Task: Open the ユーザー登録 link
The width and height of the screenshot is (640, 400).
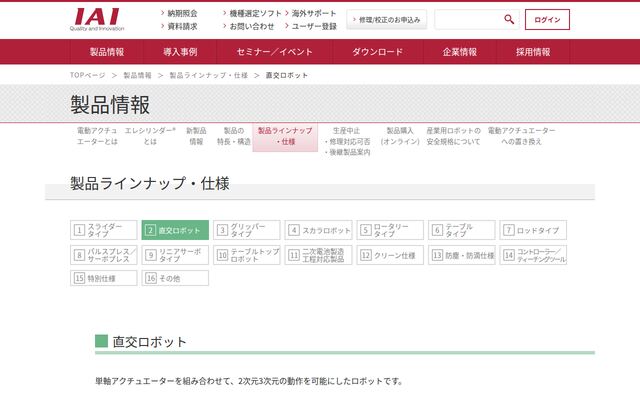Action: (314, 27)
